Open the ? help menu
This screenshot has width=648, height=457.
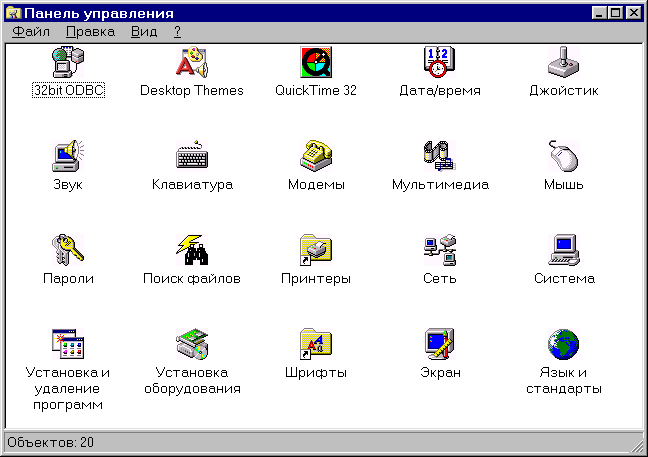pyautogui.click(x=177, y=32)
